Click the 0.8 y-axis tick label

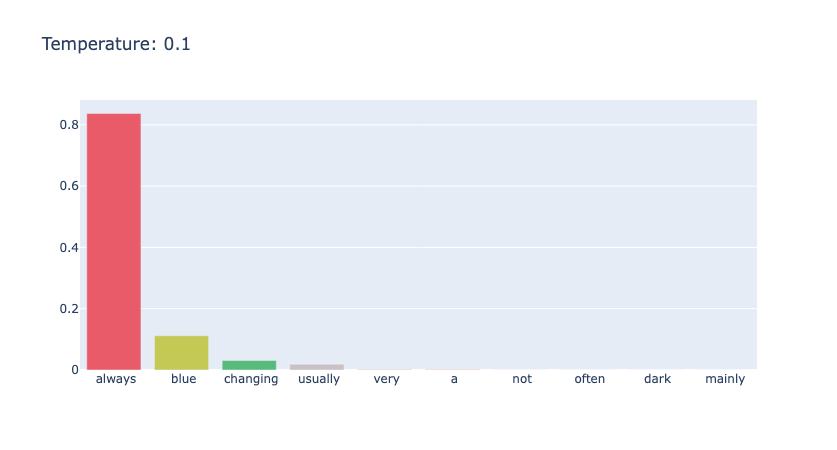69,125
